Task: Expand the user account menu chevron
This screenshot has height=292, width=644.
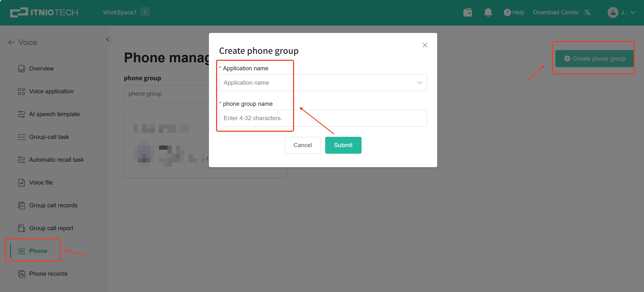Action: click(633, 12)
